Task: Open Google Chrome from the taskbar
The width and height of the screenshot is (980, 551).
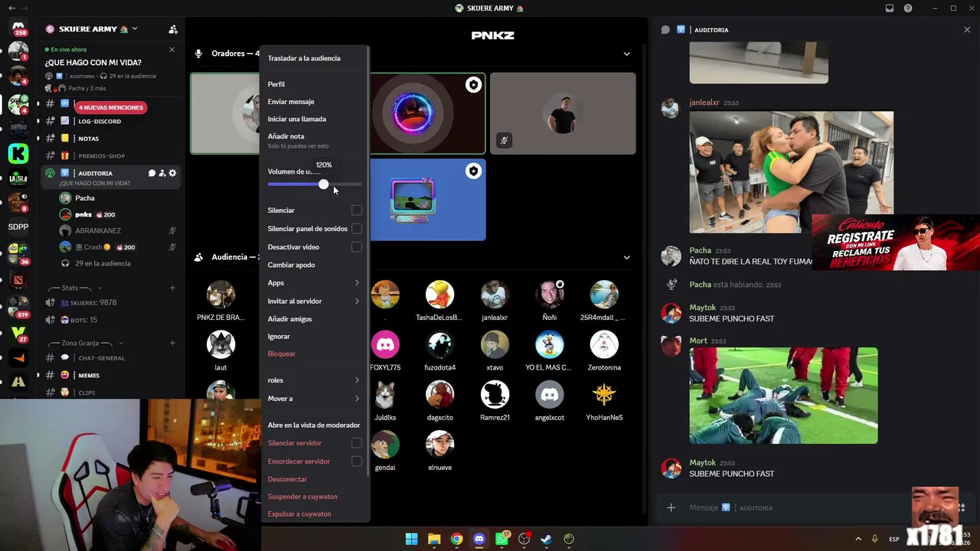Action: point(456,539)
